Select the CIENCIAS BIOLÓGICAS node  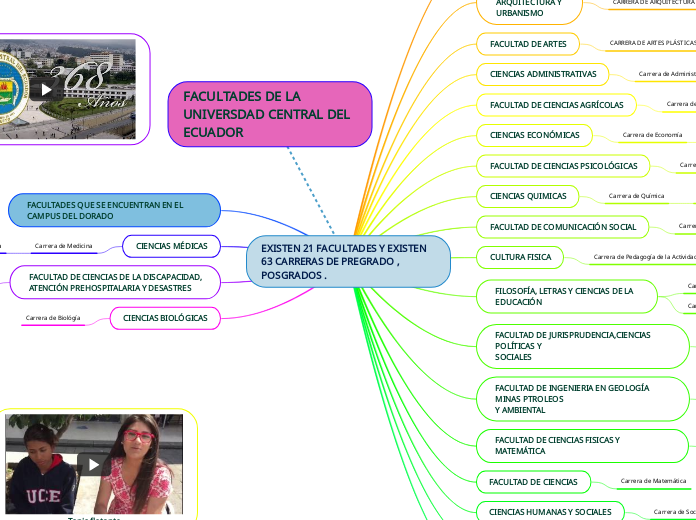[x=165, y=318]
